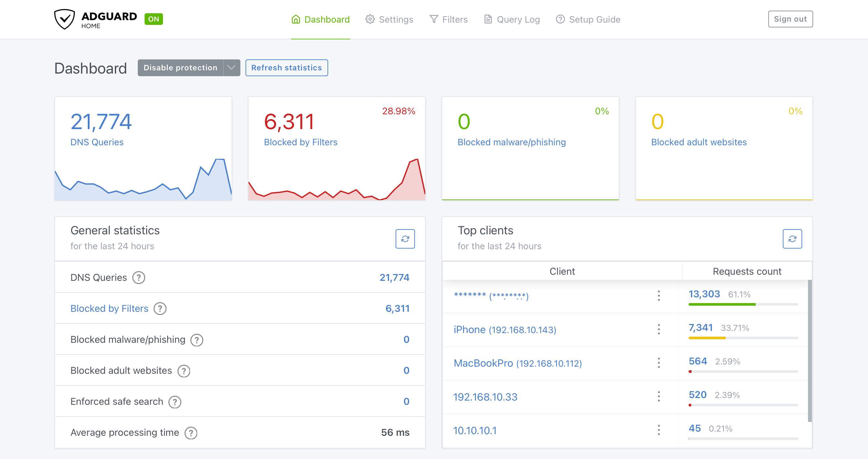Sign out of AdGuard Home
Viewport: 868px width, 459px height.
click(x=790, y=19)
